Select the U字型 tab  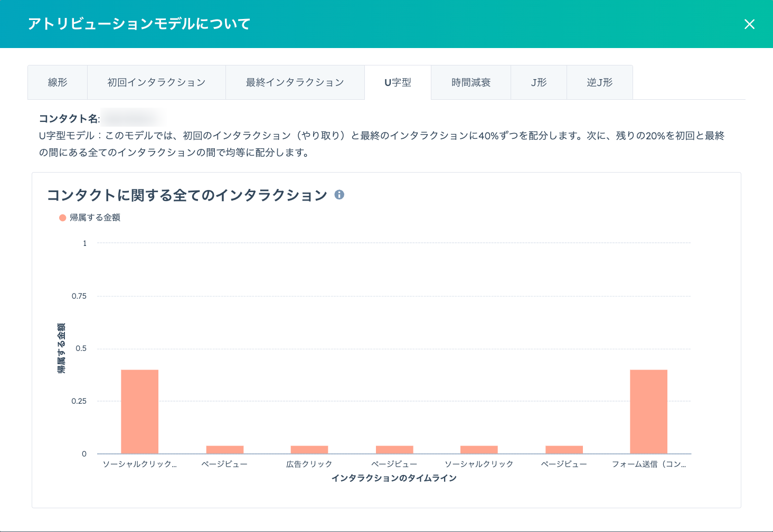click(x=398, y=82)
